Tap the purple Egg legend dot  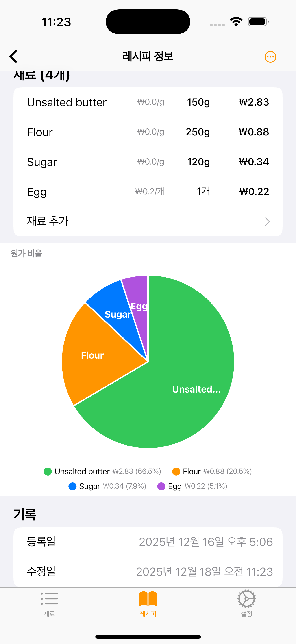point(161,487)
